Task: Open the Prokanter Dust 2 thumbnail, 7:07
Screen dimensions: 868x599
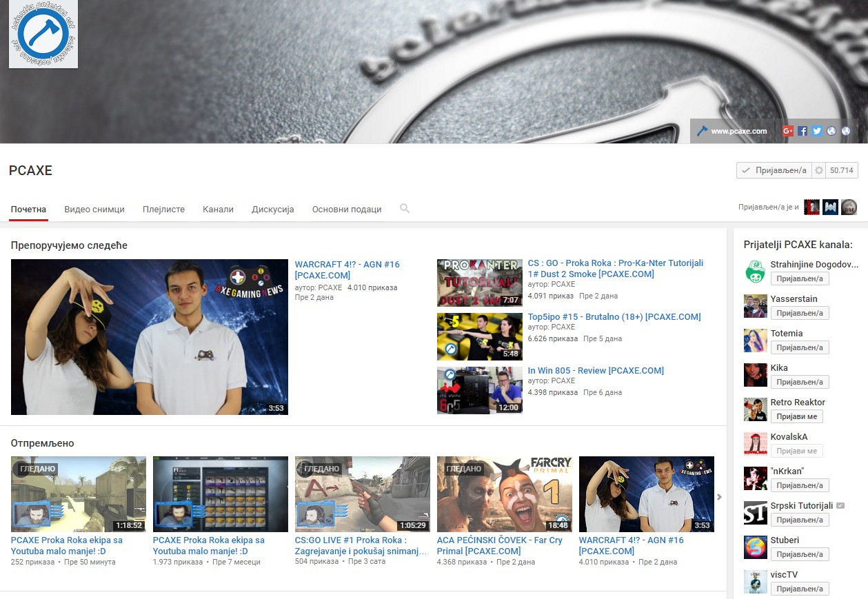Action: coord(480,283)
